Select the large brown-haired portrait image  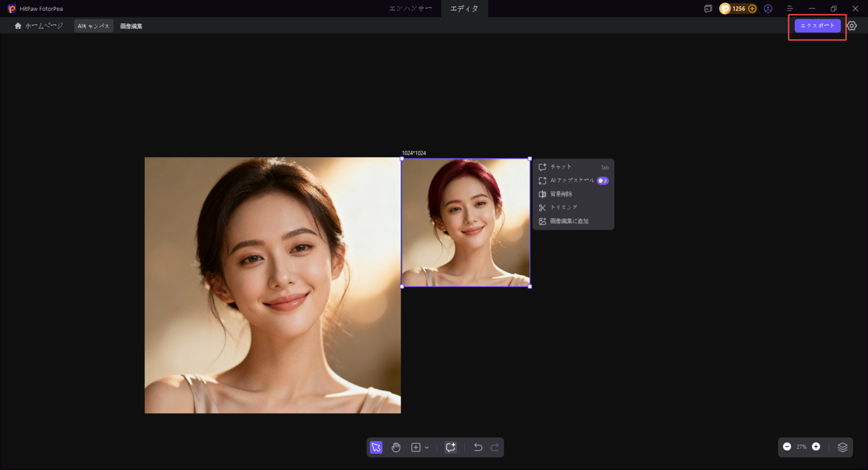pos(272,285)
